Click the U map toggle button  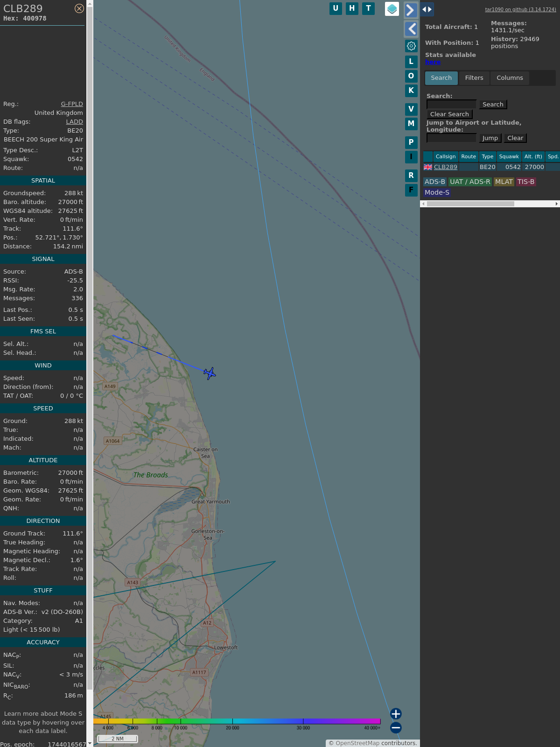[x=336, y=8]
